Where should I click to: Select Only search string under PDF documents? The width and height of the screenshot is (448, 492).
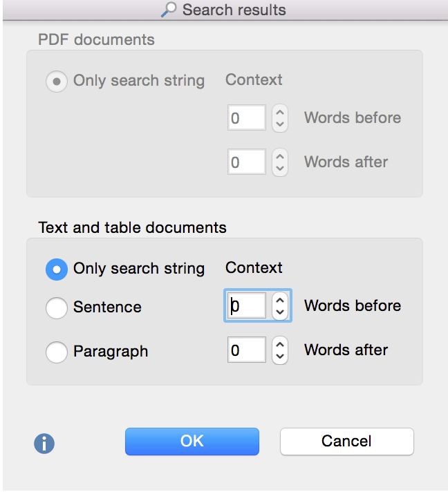57,82
